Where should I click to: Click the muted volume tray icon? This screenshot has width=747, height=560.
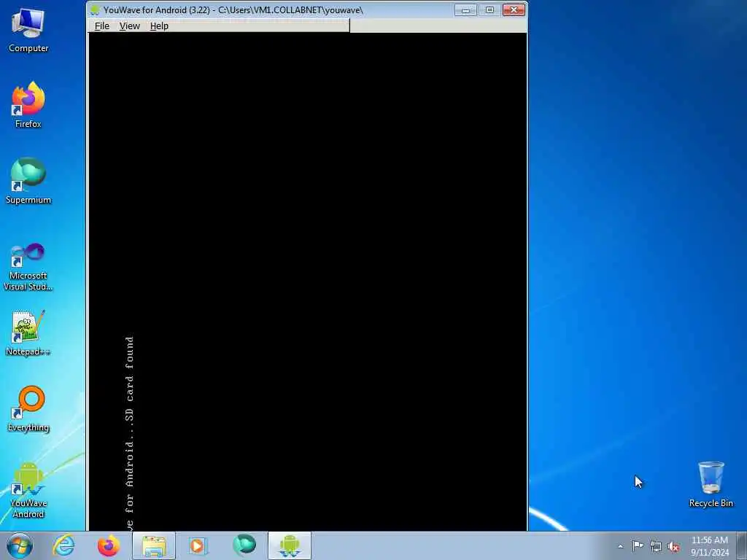point(673,546)
